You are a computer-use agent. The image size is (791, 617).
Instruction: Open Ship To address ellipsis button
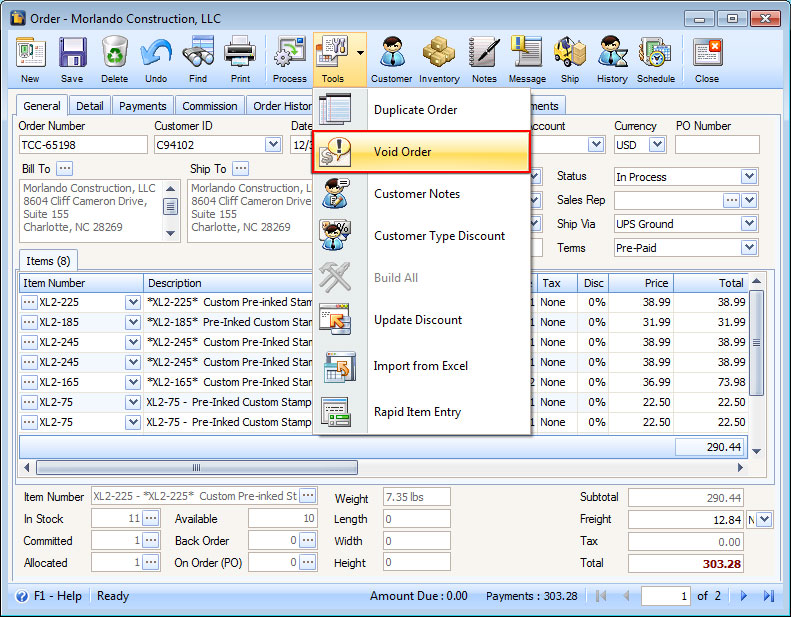tap(241, 168)
